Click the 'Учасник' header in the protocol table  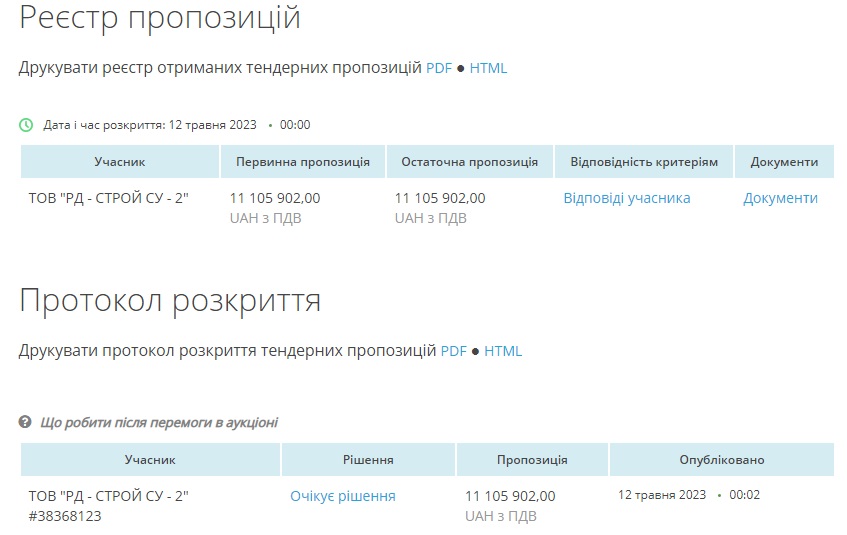[x=150, y=460]
